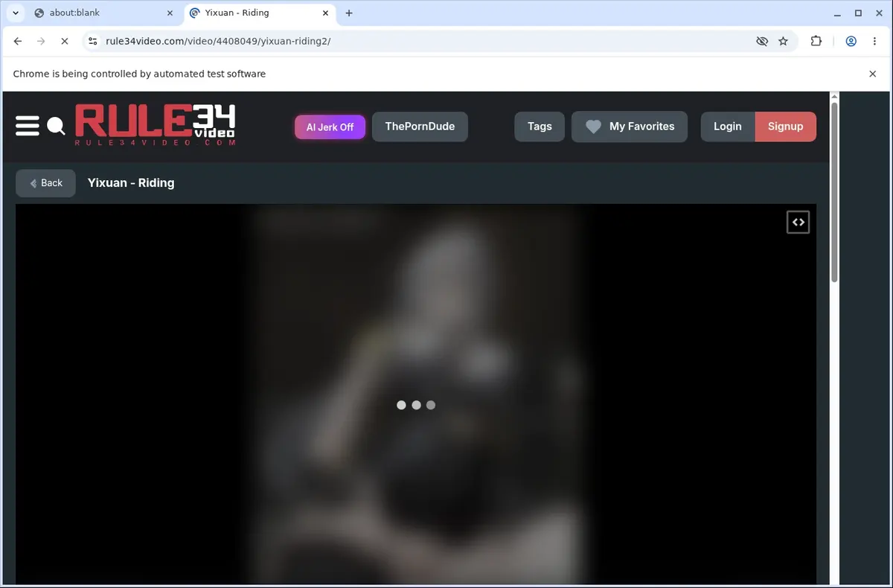Open the hamburger site menu
Screen dimensions: 893x588
(x=27, y=126)
